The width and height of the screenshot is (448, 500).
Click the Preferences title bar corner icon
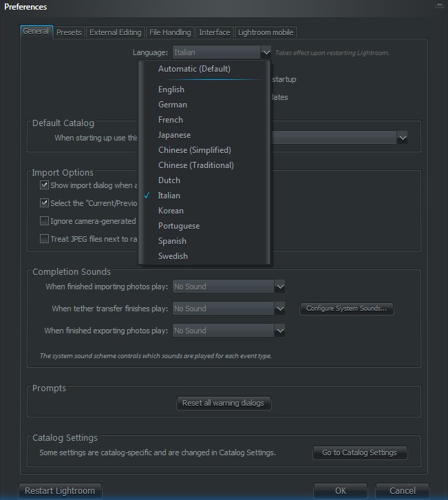point(439,6)
